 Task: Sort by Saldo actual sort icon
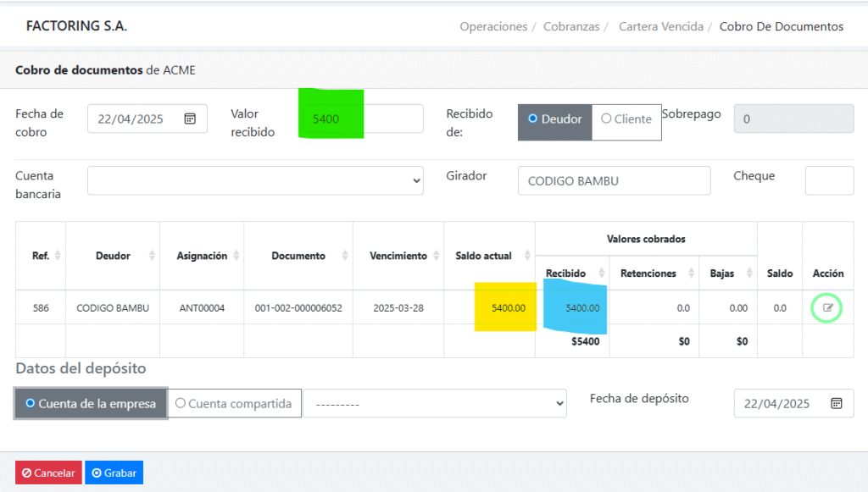tap(526, 256)
